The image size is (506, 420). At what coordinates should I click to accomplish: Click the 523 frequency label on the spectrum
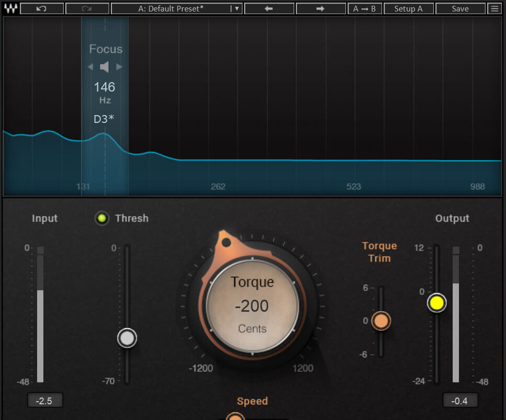[354, 187]
